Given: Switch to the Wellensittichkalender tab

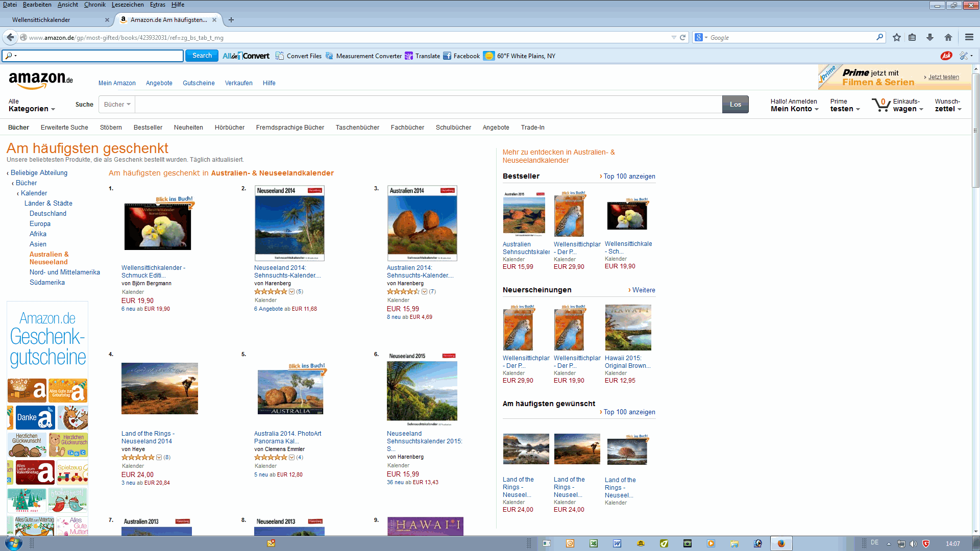Looking at the screenshot, I should (56, 20).
